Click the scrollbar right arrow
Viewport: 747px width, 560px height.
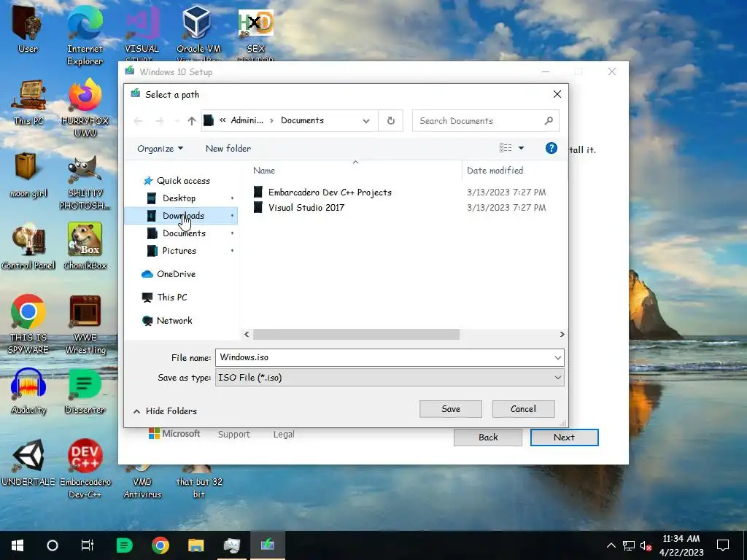[562, 334]
